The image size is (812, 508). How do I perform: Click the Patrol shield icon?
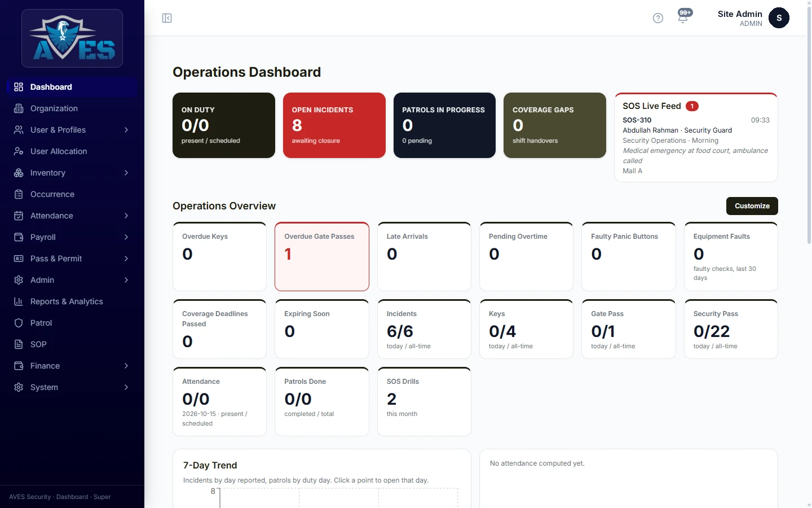19,323
